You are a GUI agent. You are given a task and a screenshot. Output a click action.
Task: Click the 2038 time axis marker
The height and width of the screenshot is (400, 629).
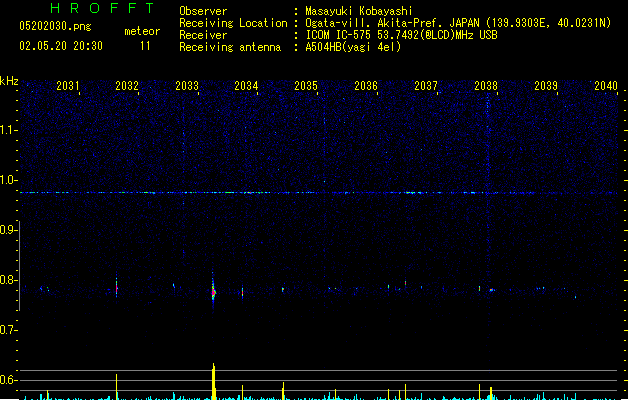(486, 86)
